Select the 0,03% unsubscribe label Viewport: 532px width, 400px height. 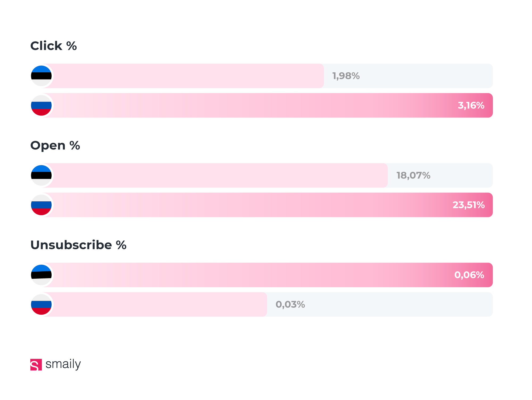(290, 304)
